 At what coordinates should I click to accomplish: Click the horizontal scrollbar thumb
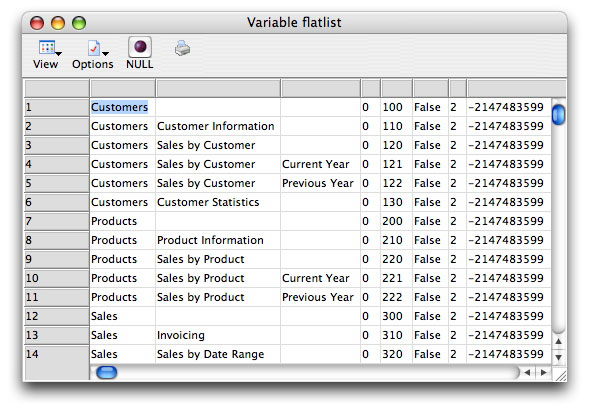[107, 373]
